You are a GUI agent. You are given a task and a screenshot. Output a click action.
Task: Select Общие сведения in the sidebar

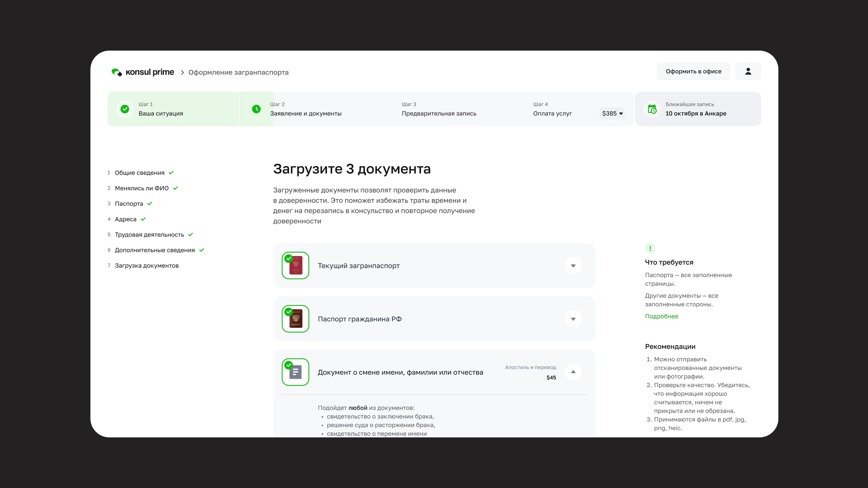139,173
